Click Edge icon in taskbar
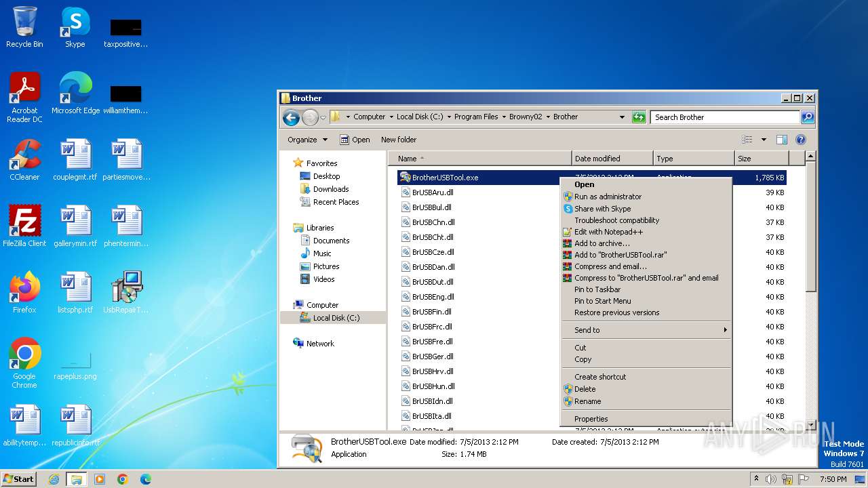Viewport: 868px width, 488px height. [145, 479]
